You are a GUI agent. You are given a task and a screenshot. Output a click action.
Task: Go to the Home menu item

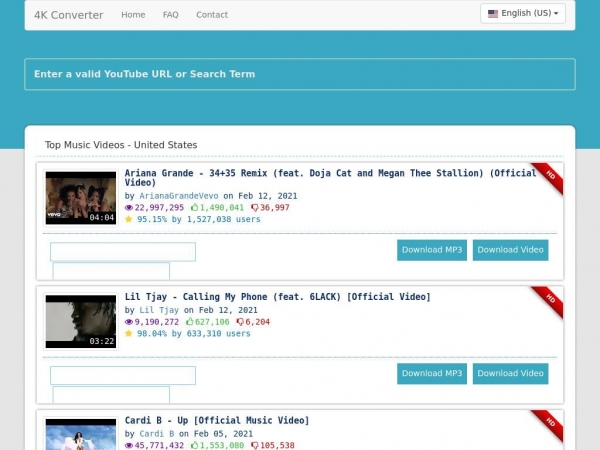point(133,15)
